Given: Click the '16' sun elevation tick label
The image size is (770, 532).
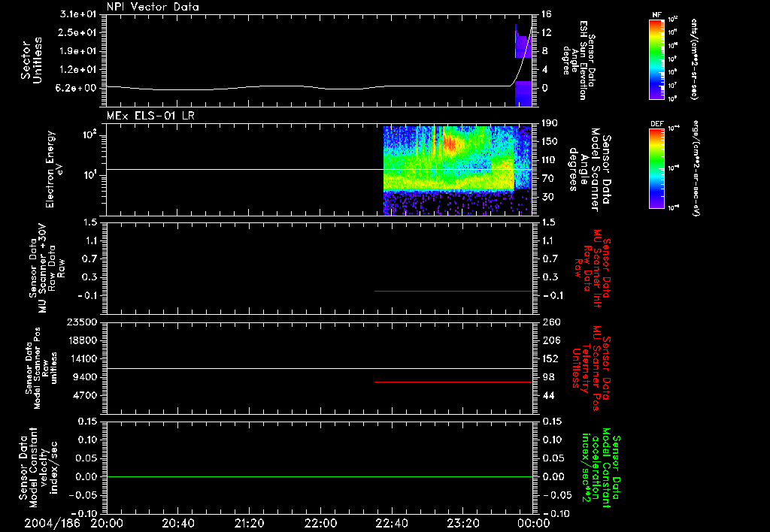Looking at the screenshot, I should tap(547, 14).
